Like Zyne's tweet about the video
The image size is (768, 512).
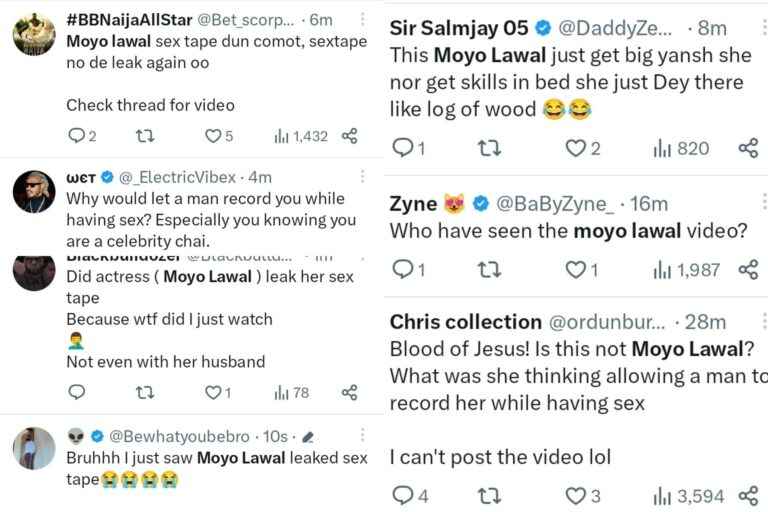point(582,269)
